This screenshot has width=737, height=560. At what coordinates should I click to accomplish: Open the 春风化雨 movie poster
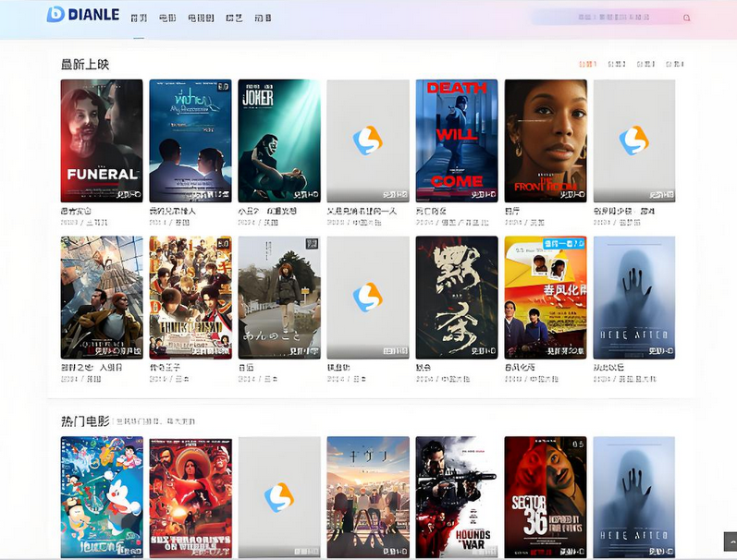(546, 297)
